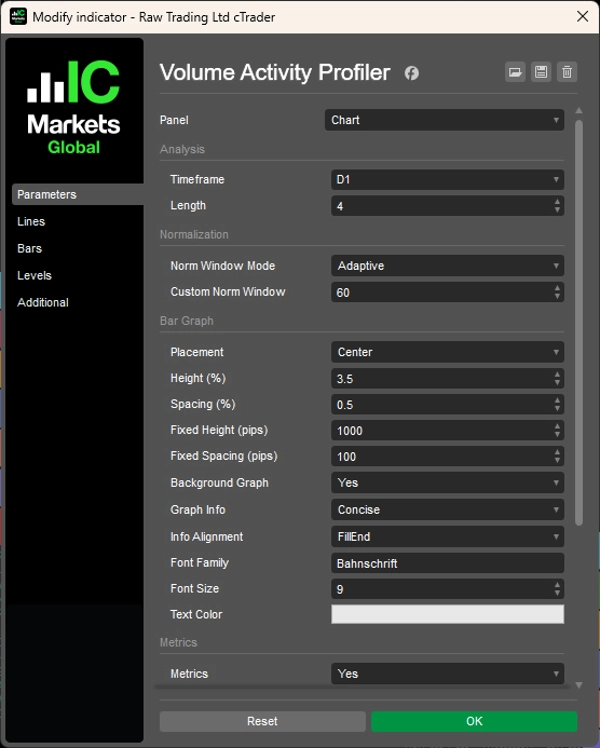Close the Modify indicator dialog
Image resolution: width=600 pixels, height=748 pixels.
pyautogui.click(x=582, y=17)
